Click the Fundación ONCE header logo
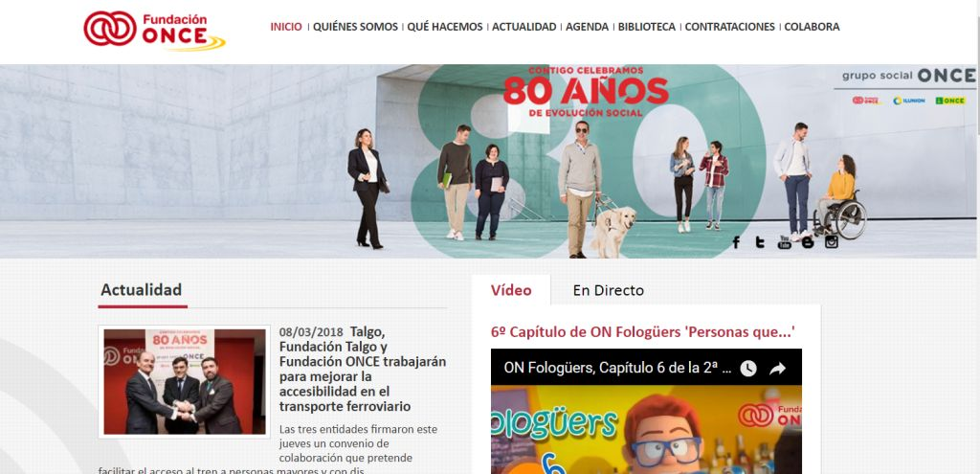Viewport: 980px width, 474px height. (x=154, y=30)
